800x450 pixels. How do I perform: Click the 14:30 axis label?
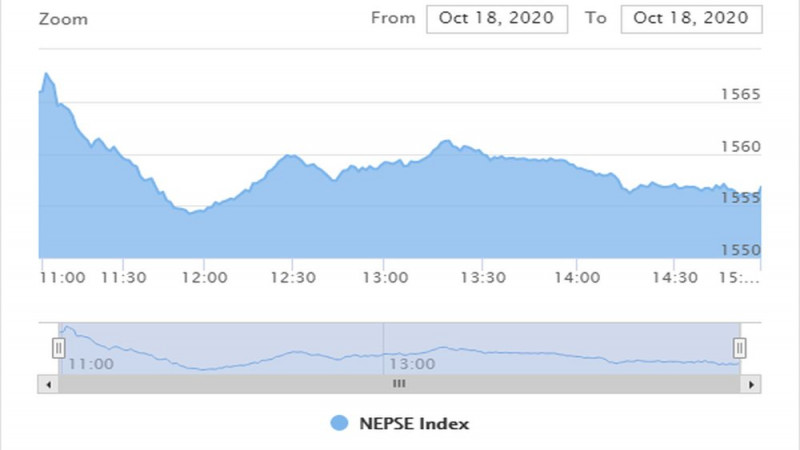(x=675, y=278)
